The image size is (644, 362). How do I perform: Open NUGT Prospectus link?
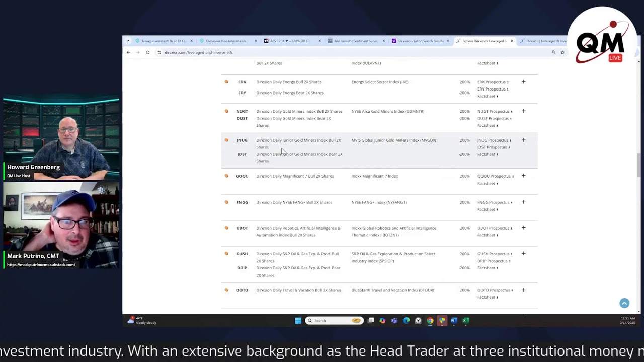[x=495, y=111]
